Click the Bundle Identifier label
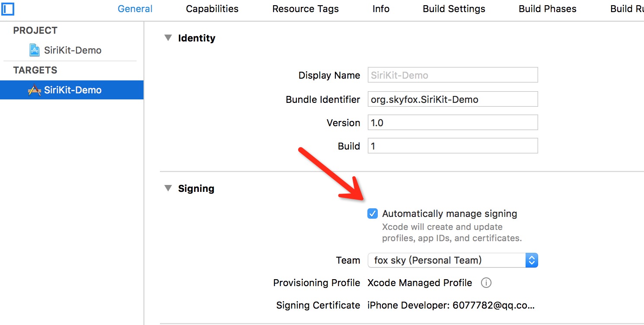The width and height of the screenshot is (644, 325). point(323,99)
